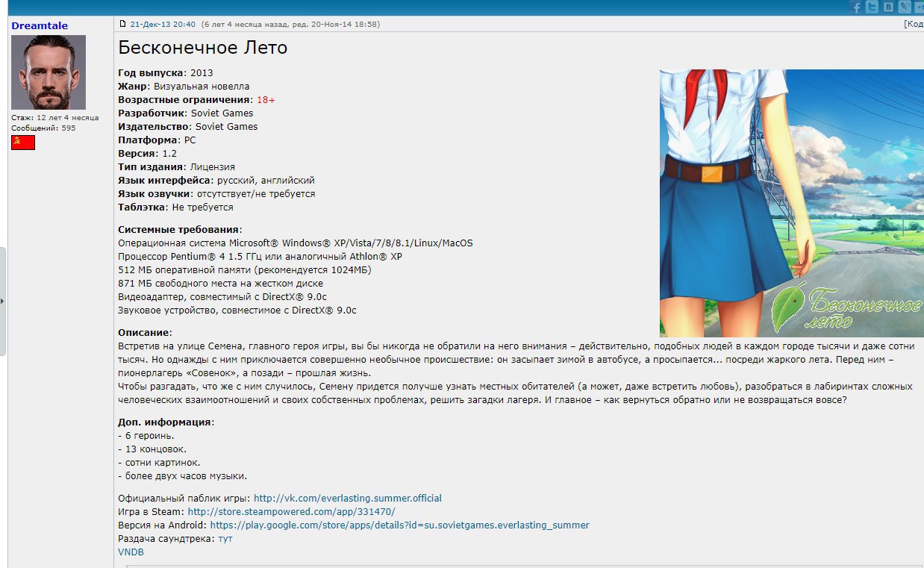The image size is (924, 568).
Task: Click the "- 6 героинь." list line
Action: click(x=146, y=435)
